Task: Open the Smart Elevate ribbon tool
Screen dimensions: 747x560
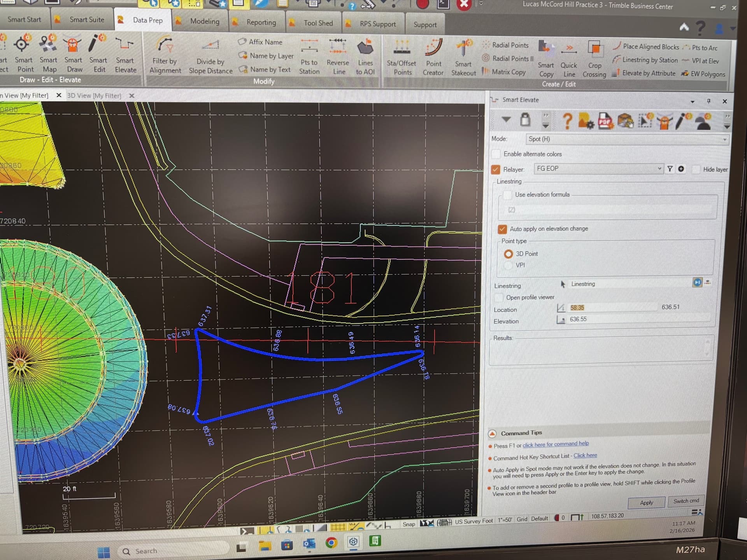Action: point(125,54)
